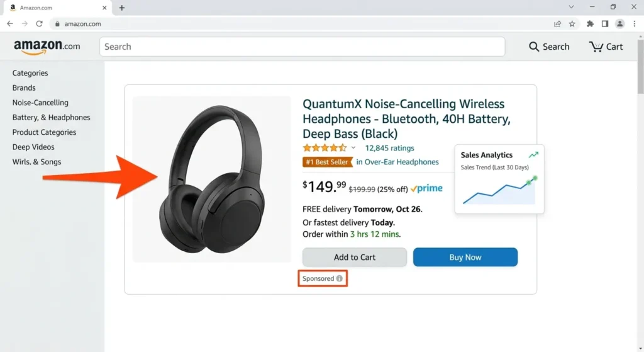Click the Sponsored info icon

click(x=340, y=278)
